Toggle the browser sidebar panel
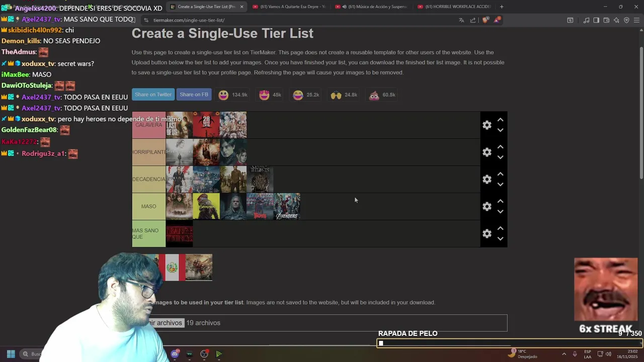Image resolution: width=644 pixels, height=362 pixels. 596,20
